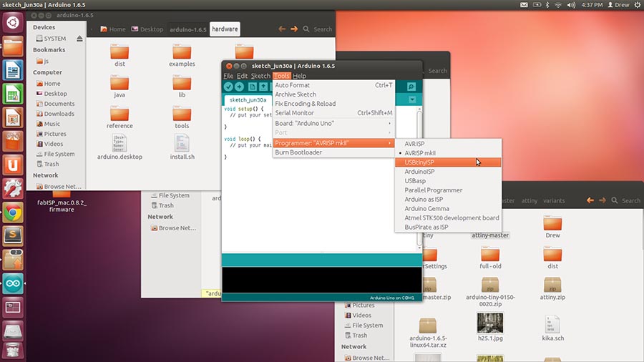Viewport: 644px width, 362px height.
Task: Open Documents in the sidebar
Action: pos(55,104)
